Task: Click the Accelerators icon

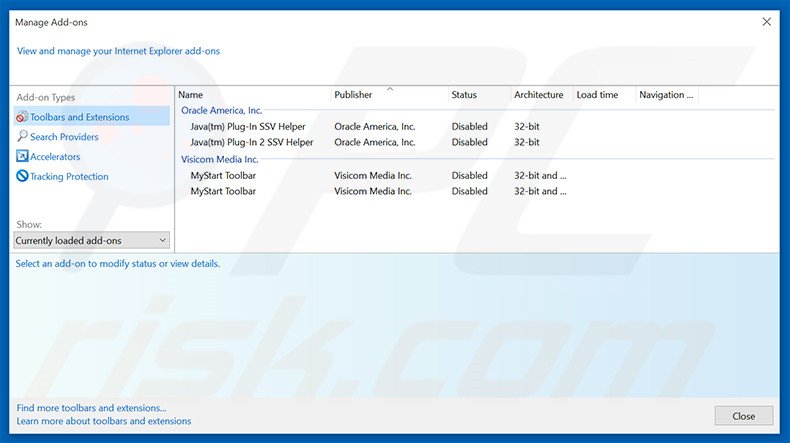Action: pyautogui.click(x=22, y=156)
